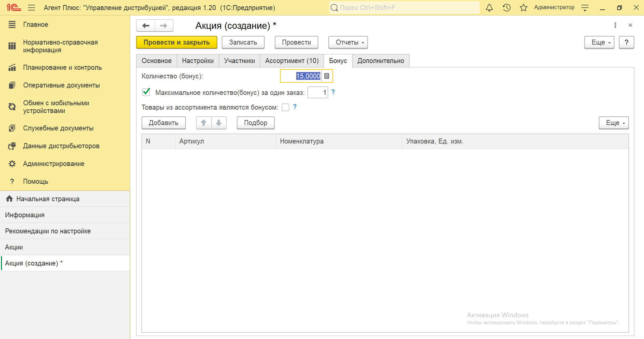This screenshot has height=339, width=644.
Task: Navigate forward with right arrow button
Action: [x=164, y=25]
